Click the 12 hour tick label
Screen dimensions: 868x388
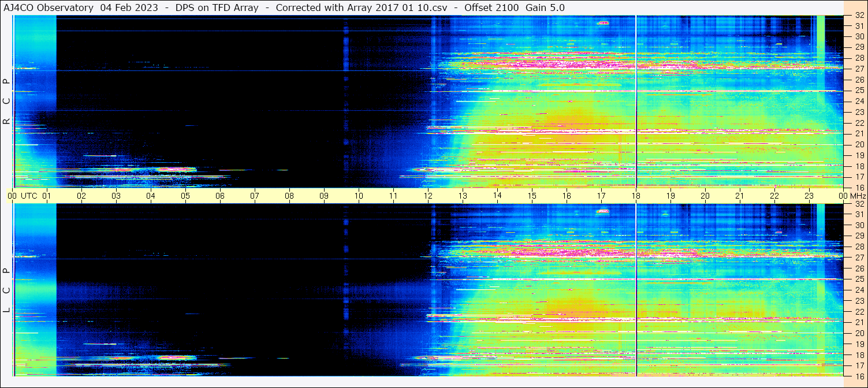point(428,196)
